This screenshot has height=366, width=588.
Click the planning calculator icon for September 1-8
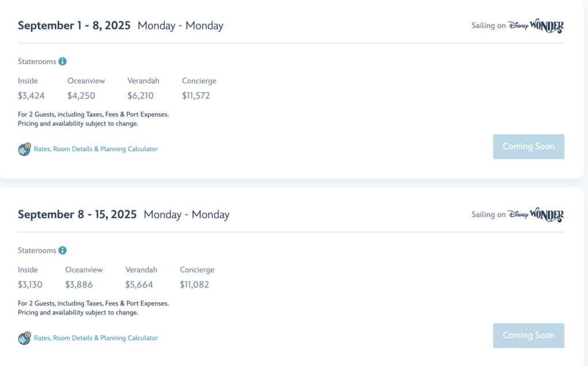(24, 149)
